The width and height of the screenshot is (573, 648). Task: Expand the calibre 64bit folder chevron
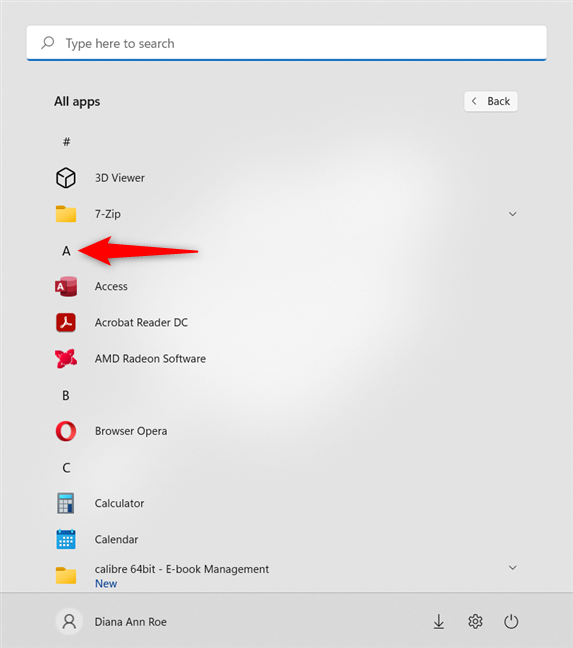[x=512, y=567]
